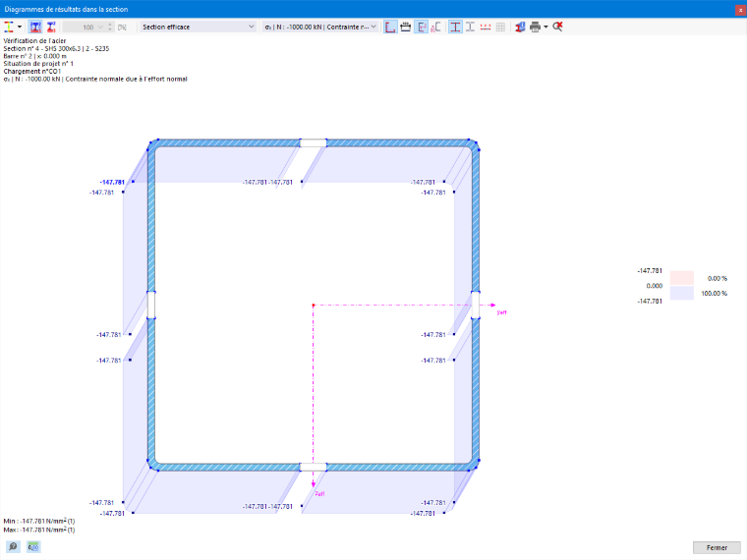747x560 pixels.
Task: Click the magnifier with red X icon
Action: pos(557,28)
